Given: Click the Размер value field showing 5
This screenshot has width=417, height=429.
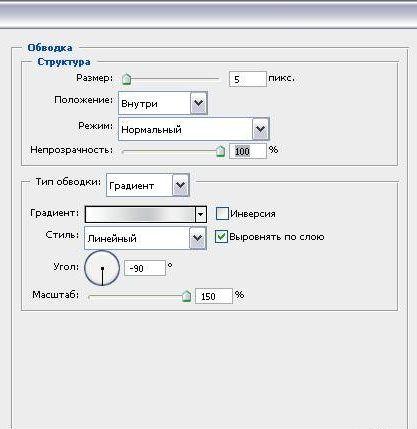Looking at the screenshot, I should click(248, 79).
